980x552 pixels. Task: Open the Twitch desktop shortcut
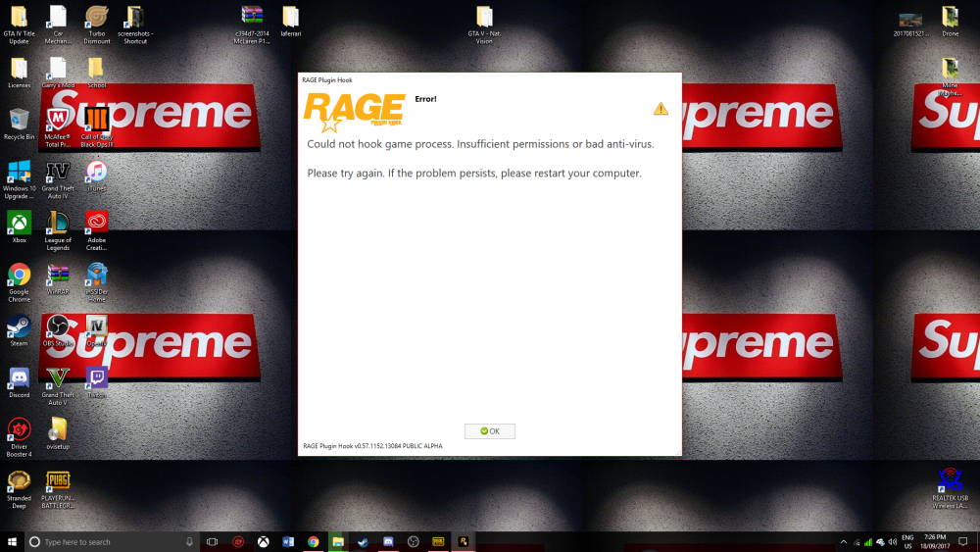click(x=96, y=382)
